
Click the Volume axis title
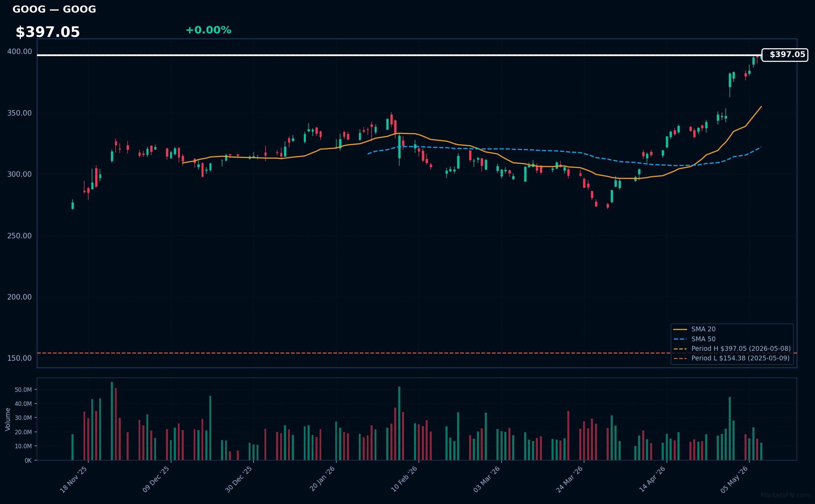8,419
